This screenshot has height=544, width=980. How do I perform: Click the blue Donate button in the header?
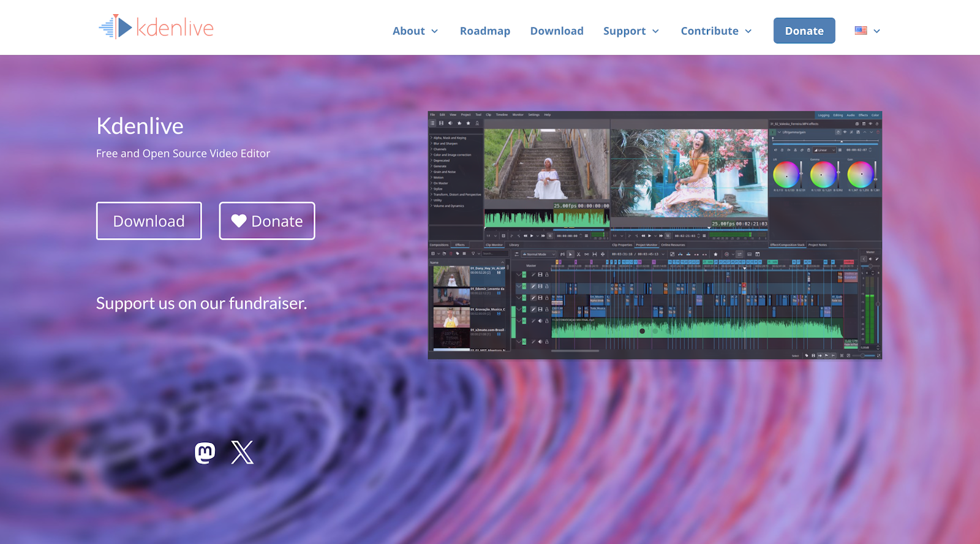tap(804, 31)
